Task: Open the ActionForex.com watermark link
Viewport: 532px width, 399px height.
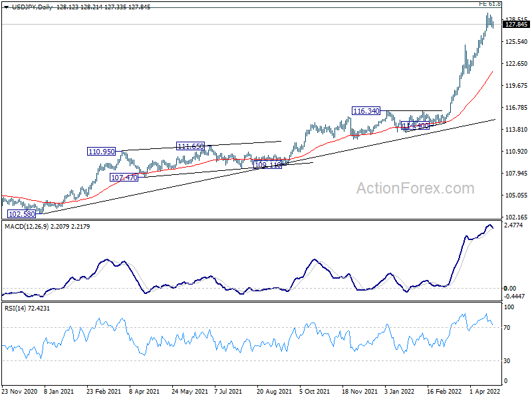Action: pos(416,188)
